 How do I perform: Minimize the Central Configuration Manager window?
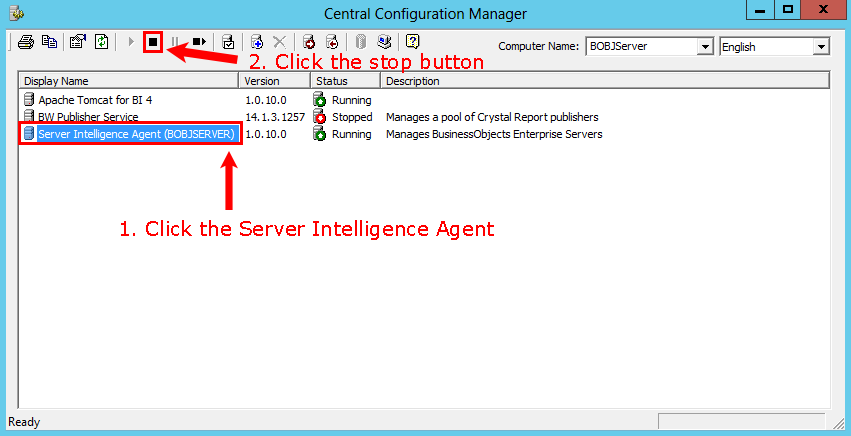coord(760,10)
